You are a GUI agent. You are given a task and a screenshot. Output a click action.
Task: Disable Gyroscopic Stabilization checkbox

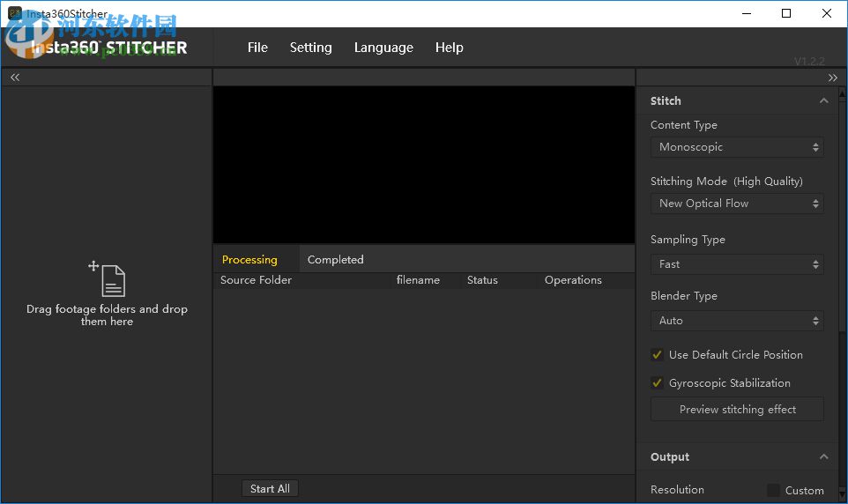[657, 383]
